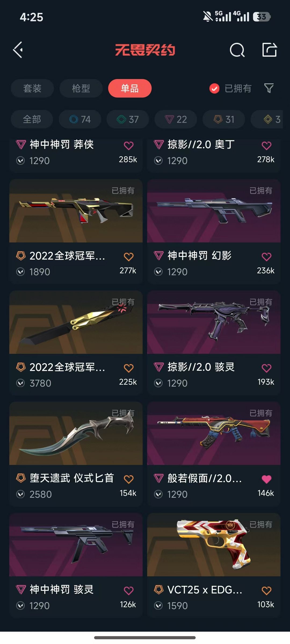The image size is (290, 644).
Task: Open the filter funnel icon
Action: click(x=269, y=88)
